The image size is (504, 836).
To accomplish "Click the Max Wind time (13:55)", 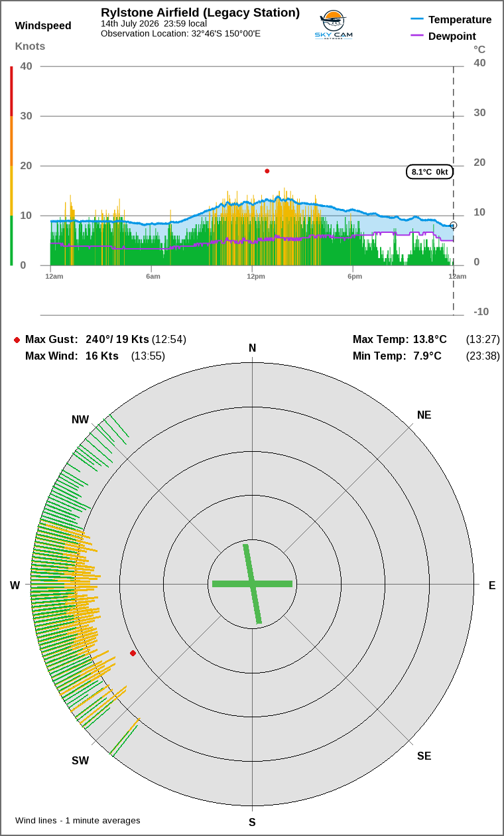I will click(x=148, y=356).
